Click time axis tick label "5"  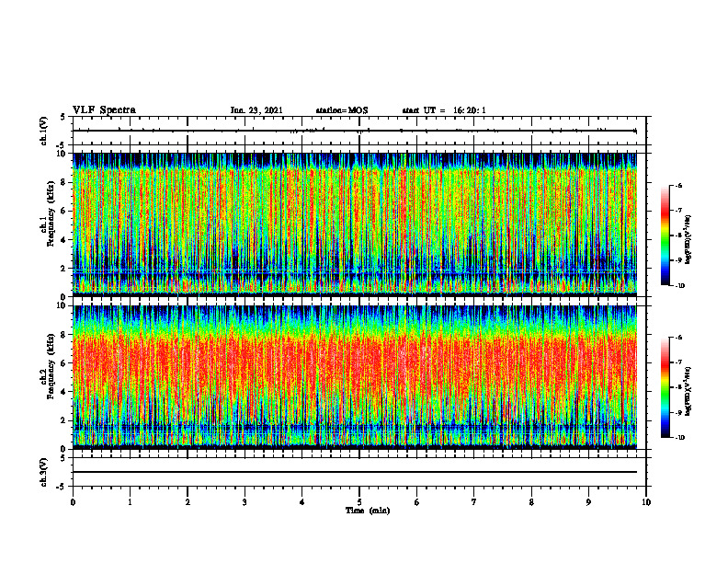point(359,502)
